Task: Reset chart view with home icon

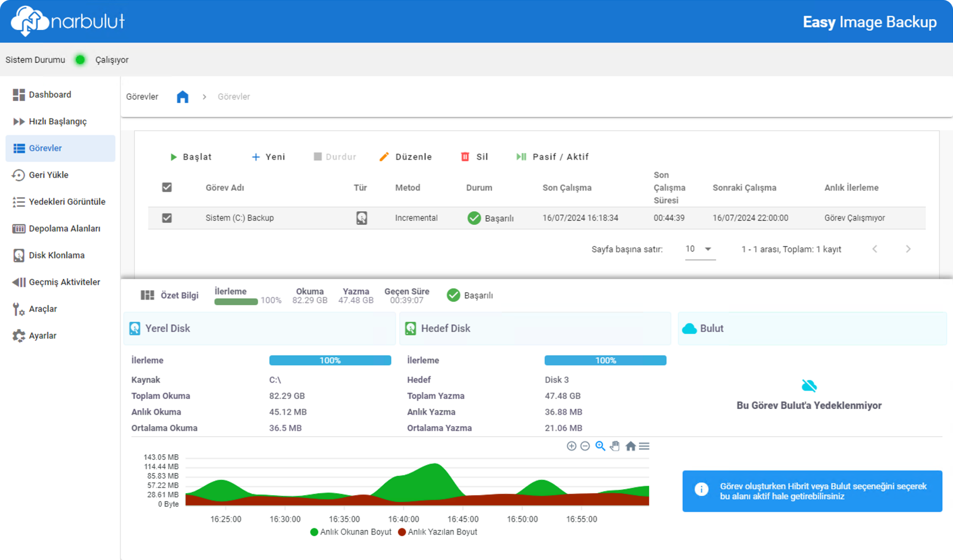Action: pyautogui.click(x=630, y=446)
